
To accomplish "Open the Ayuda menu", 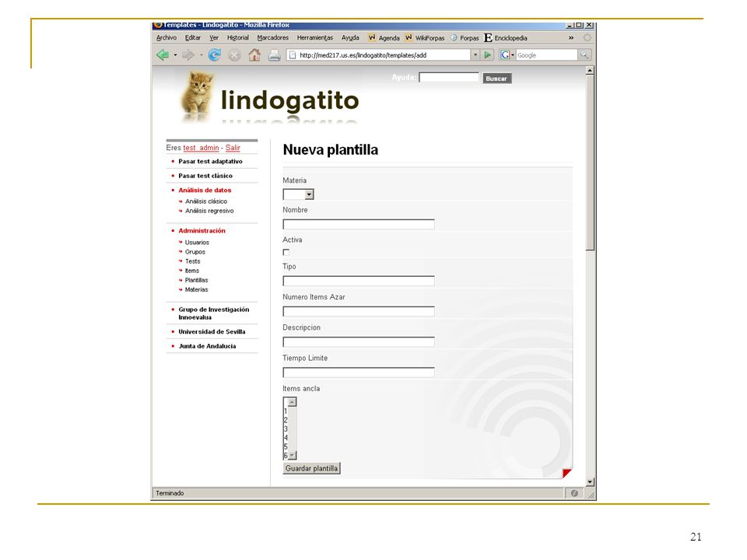I will 350,37.
